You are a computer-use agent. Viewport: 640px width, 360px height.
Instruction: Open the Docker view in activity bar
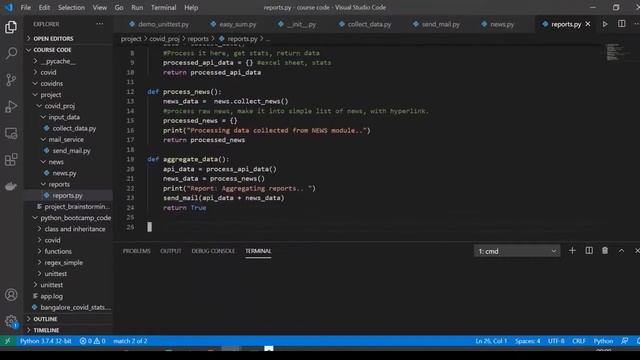pyautogui.click(x=11, y=186)
